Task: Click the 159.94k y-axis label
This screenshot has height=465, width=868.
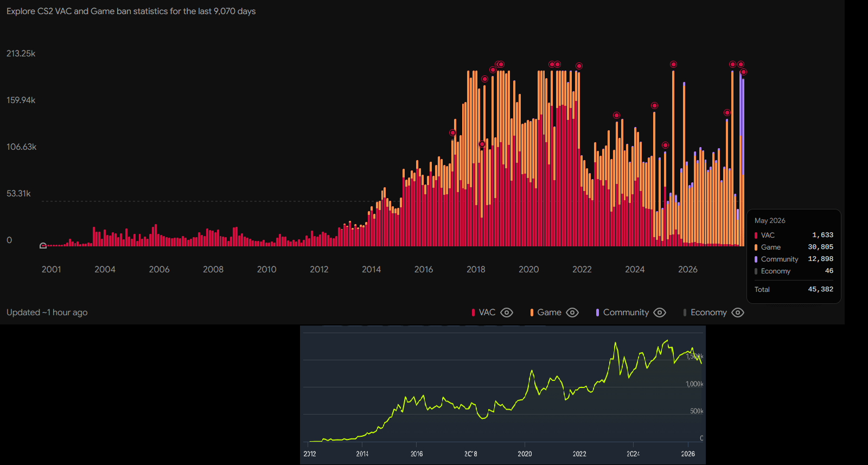Action: tap(21, 100)
